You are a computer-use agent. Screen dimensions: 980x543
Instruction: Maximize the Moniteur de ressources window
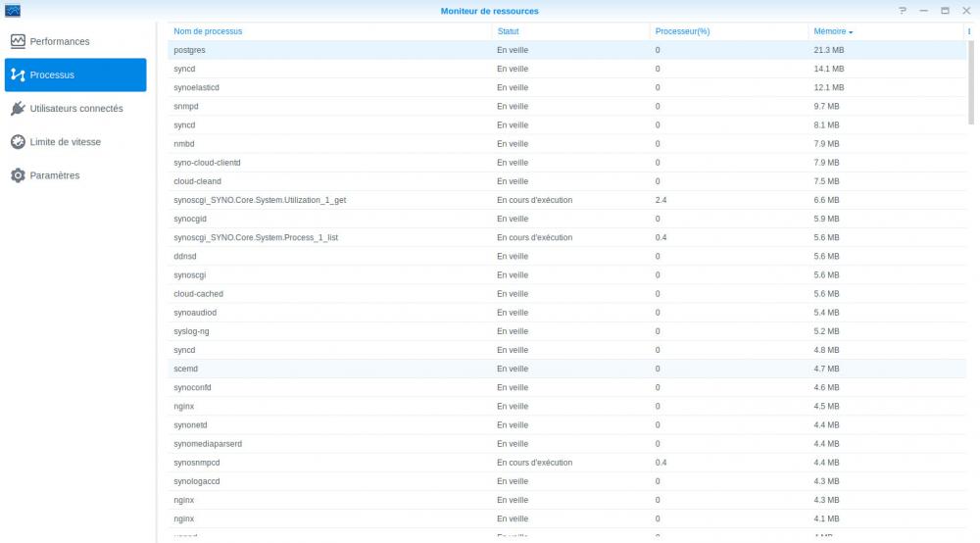click(945, 11)
